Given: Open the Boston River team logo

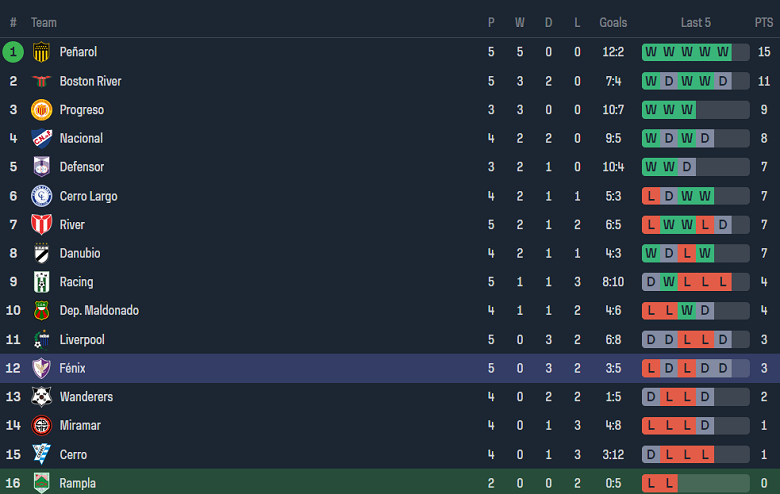Looking at the screenshot, I should [x=41, y=81].
